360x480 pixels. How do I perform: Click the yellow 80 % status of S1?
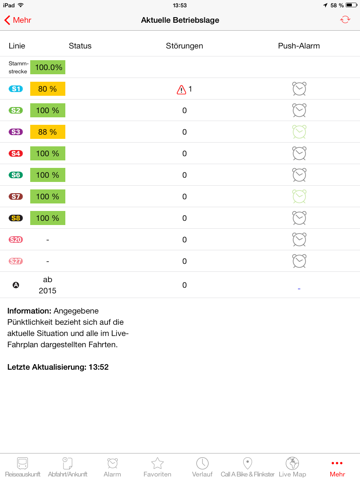tap(48, 89)
